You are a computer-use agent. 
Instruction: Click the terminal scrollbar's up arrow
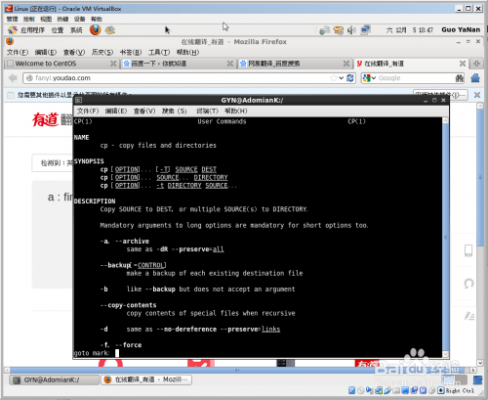(445, 120)
